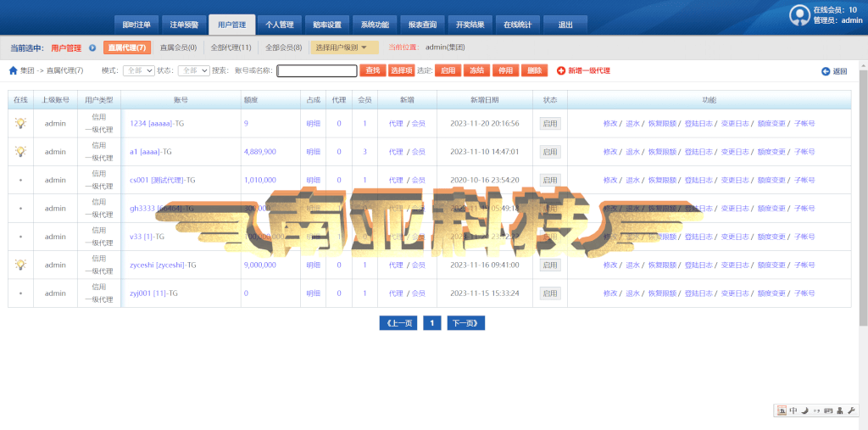This screenshot has height=430, width=868.
Task: Click the 《上一页 previous page button
Action: [398, 323]
